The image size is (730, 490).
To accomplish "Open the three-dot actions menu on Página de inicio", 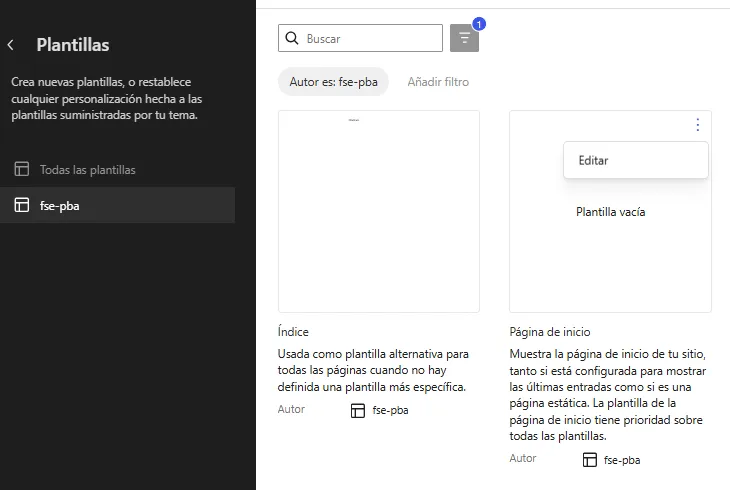I will click(x=697, y=124).
